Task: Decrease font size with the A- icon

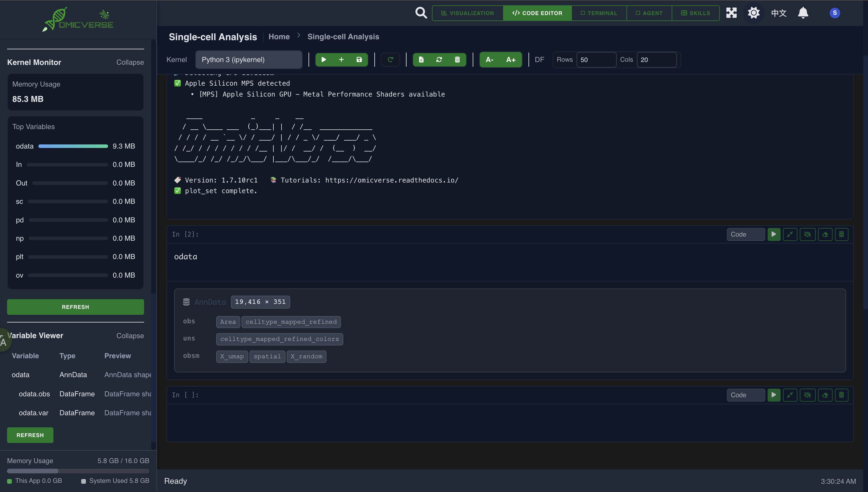Action: pos(489,59)
